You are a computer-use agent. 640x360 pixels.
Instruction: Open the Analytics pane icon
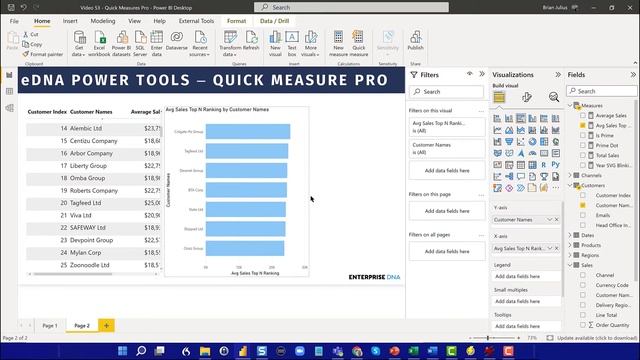tap(553, 97)
